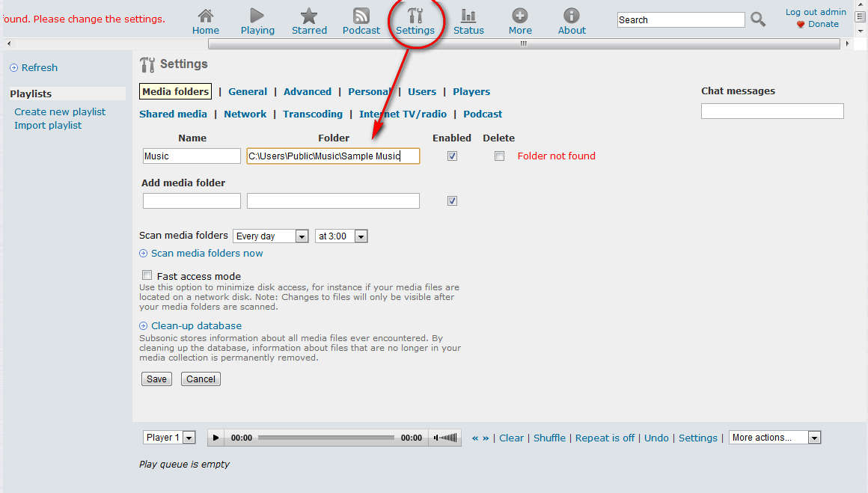Open the Playing view icon

pyautogui.click(x=257, y=16)
